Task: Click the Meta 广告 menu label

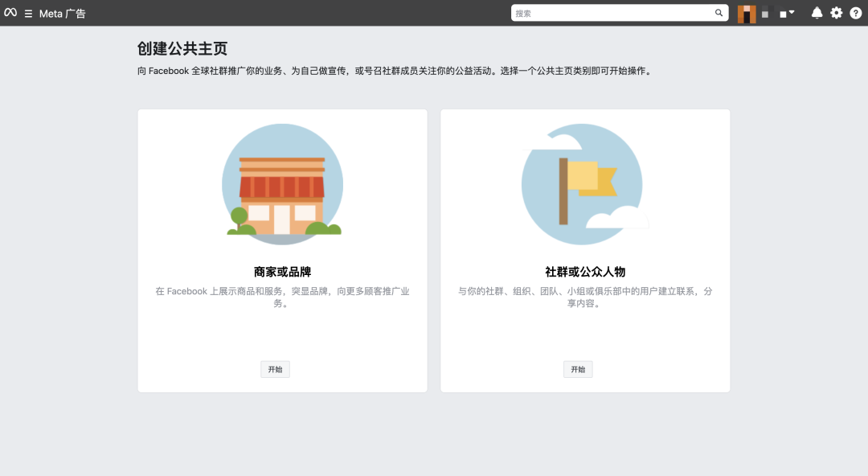Action: point(60,13)
